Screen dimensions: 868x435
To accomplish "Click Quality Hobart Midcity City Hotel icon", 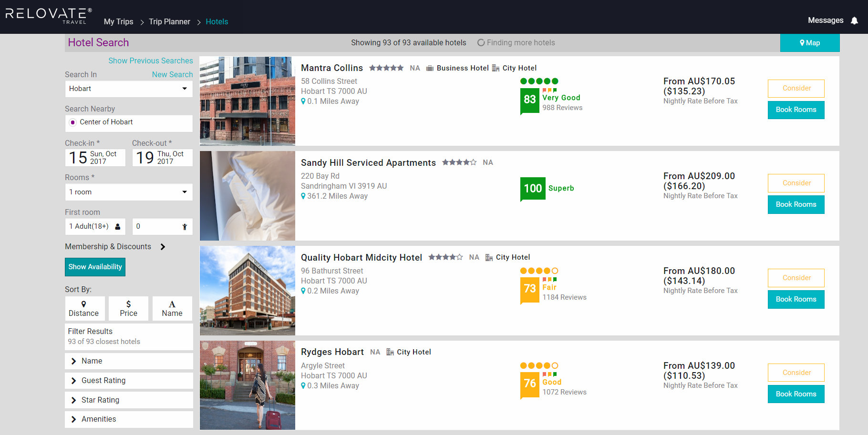I will [x=489, y=257].
